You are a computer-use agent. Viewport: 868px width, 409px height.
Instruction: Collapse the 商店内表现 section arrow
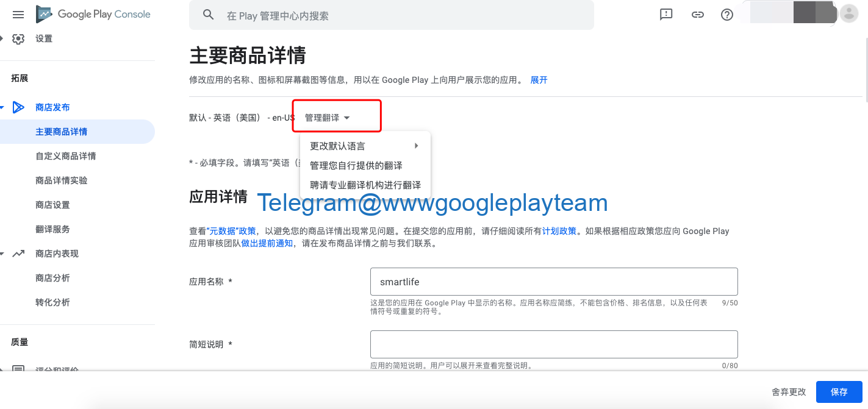2,254
